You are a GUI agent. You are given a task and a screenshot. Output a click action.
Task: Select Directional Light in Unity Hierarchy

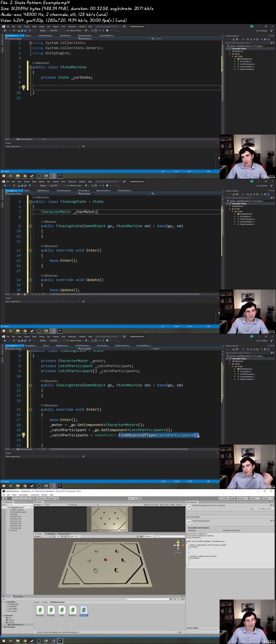click(x=19, y=512)
